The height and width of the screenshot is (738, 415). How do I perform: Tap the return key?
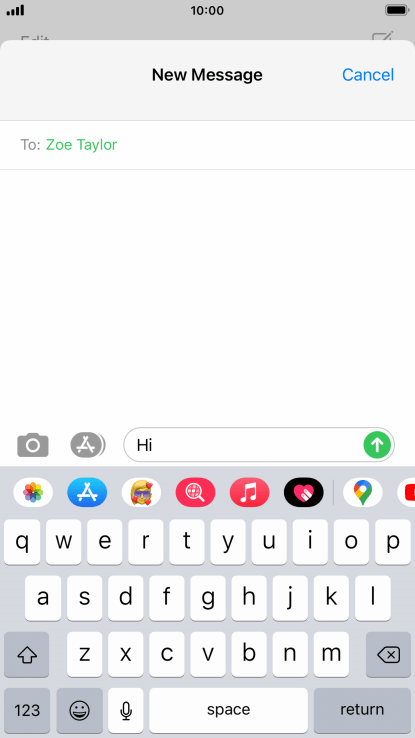point(362,710)
